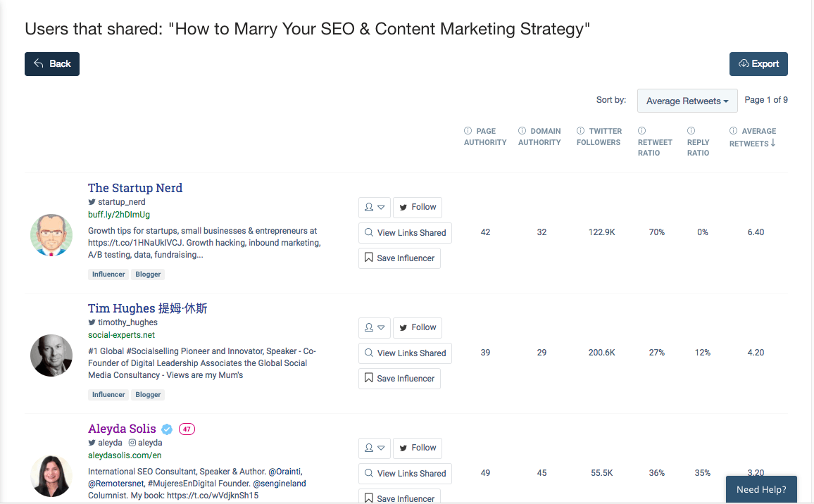The image size is (814, 504).
Task: Click Tim Hughes profile photo
Action: click(x=51, y=355)
